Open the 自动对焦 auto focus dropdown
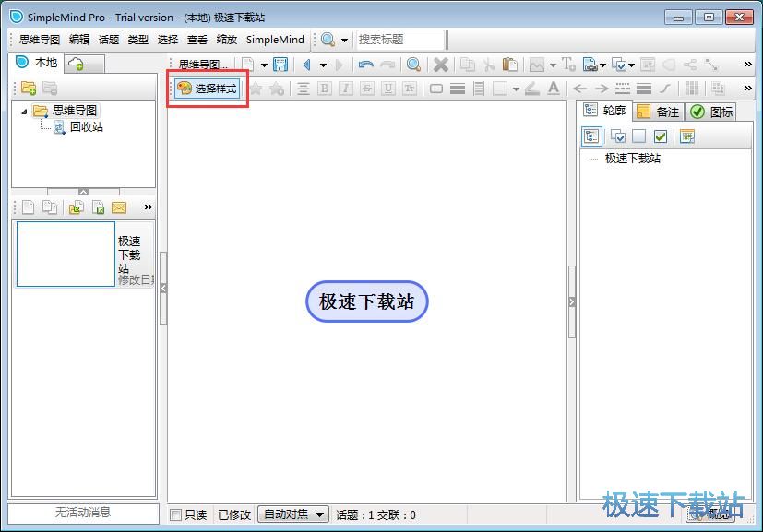This screenshot has height=532, width=763. [x=293, y=514]
